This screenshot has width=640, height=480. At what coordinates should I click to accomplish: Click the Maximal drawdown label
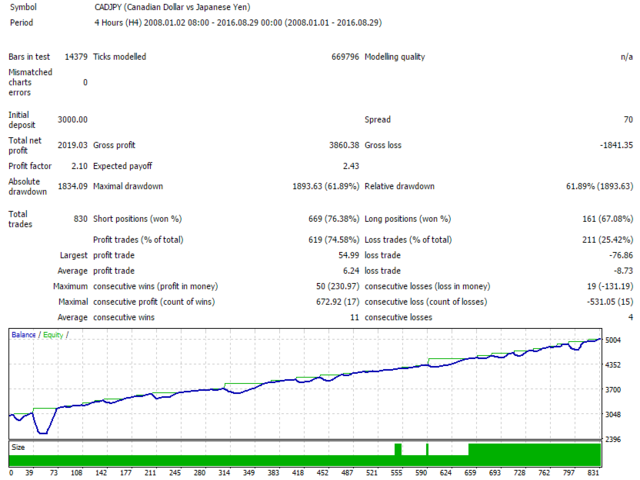(x=128, y=186)
